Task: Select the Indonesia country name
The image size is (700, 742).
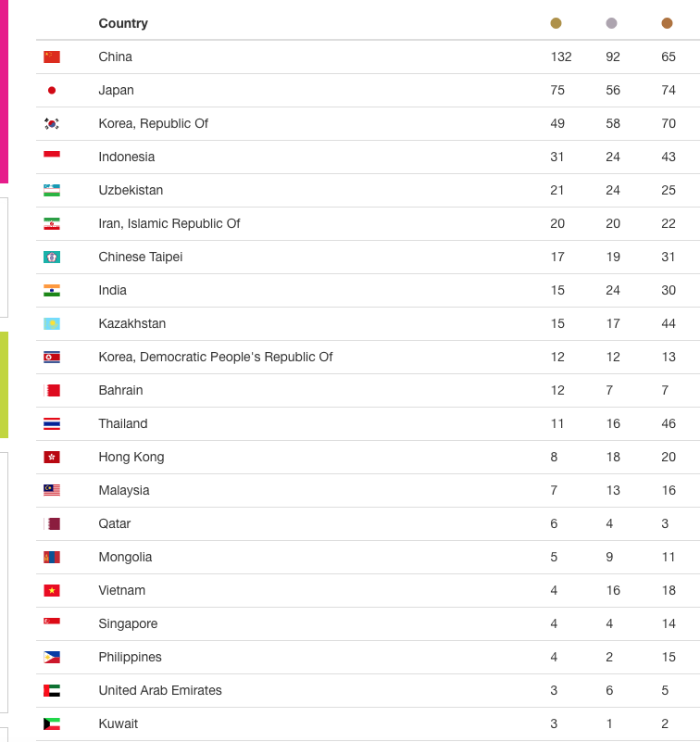Action: pos(126,157)
